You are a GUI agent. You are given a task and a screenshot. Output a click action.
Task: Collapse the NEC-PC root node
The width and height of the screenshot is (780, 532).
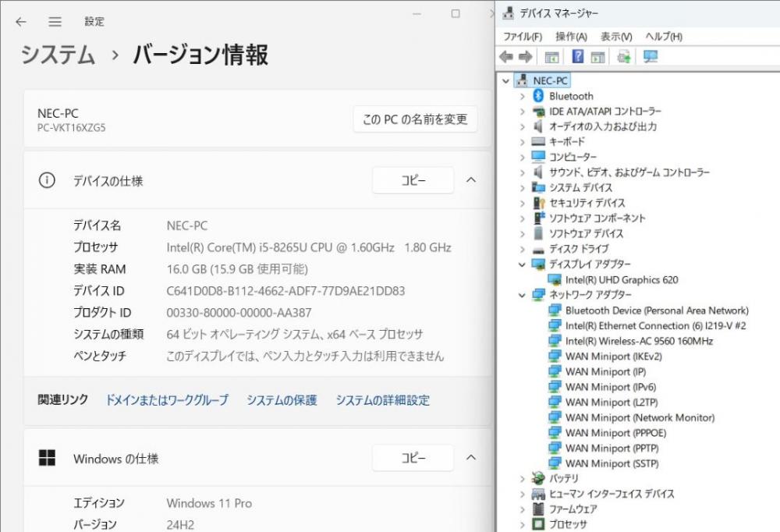[506, 80]
